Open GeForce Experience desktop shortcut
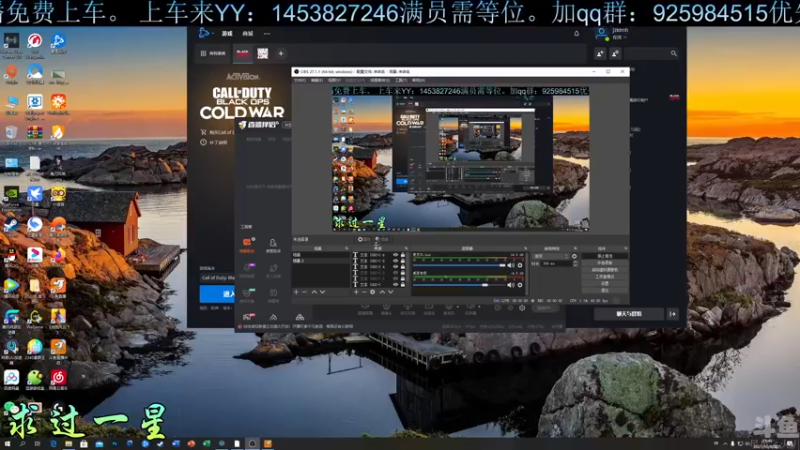The image size is (800, 450). tap(11, 196)
